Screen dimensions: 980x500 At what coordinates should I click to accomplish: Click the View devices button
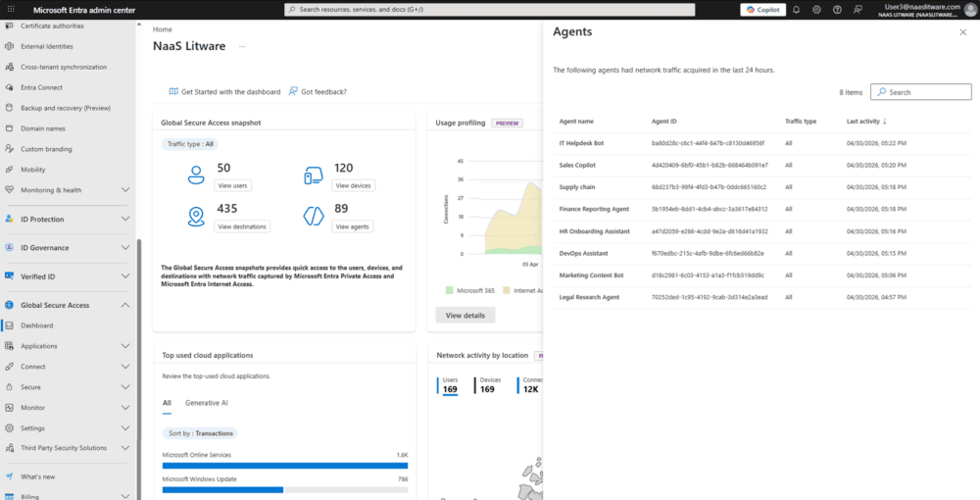point(353,185)
